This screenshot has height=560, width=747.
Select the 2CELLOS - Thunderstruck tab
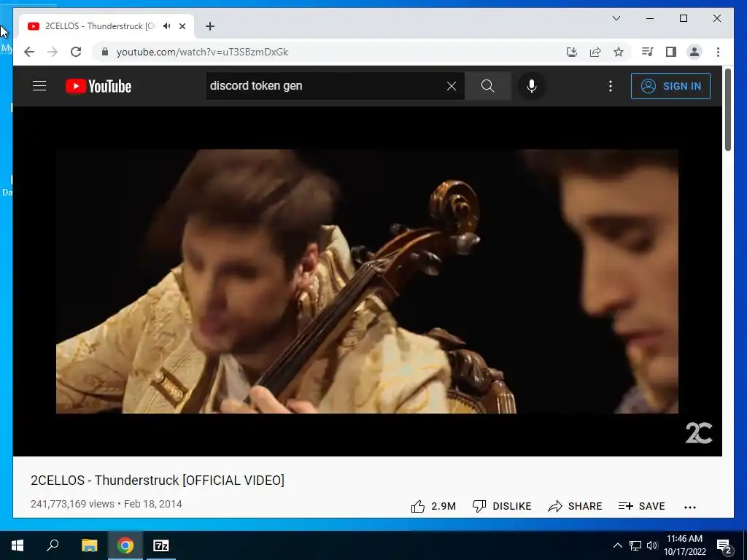click(x=100, y=26)
